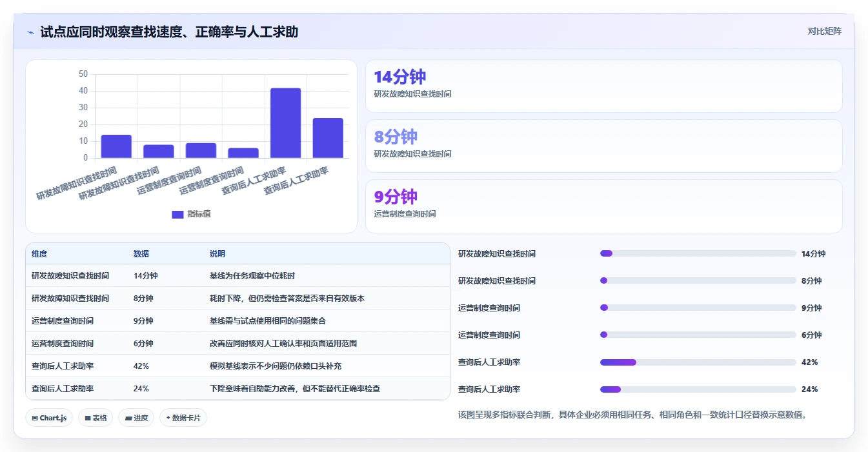
Task: Click the progress bar labeled 14分钟
Action: click(x=698, y=254)
